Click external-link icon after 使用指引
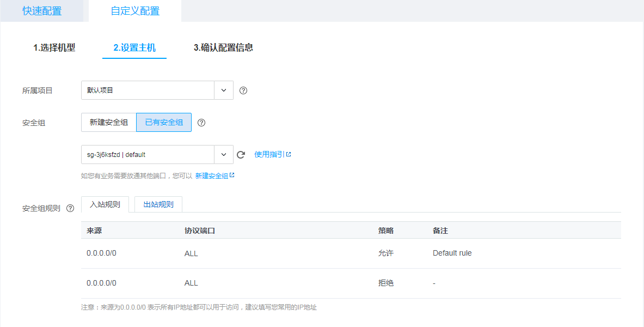The image size is (644, 327). 289,154
